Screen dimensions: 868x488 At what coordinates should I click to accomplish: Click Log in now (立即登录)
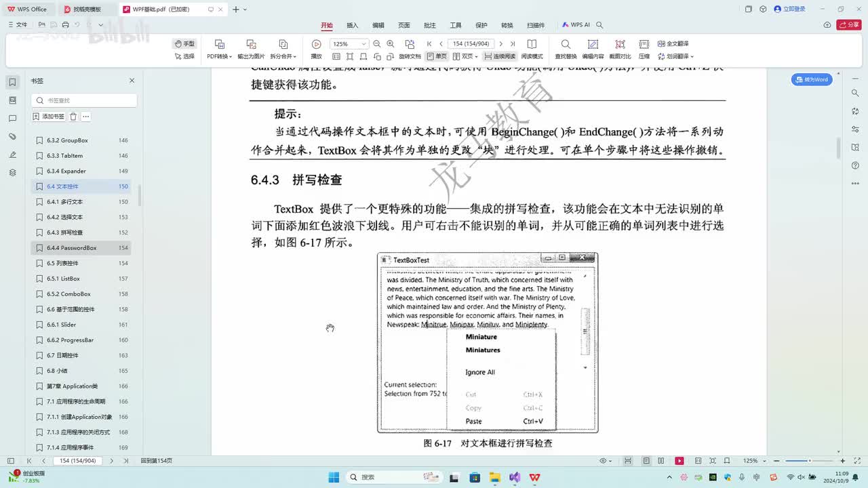click(x=791, y=9)
